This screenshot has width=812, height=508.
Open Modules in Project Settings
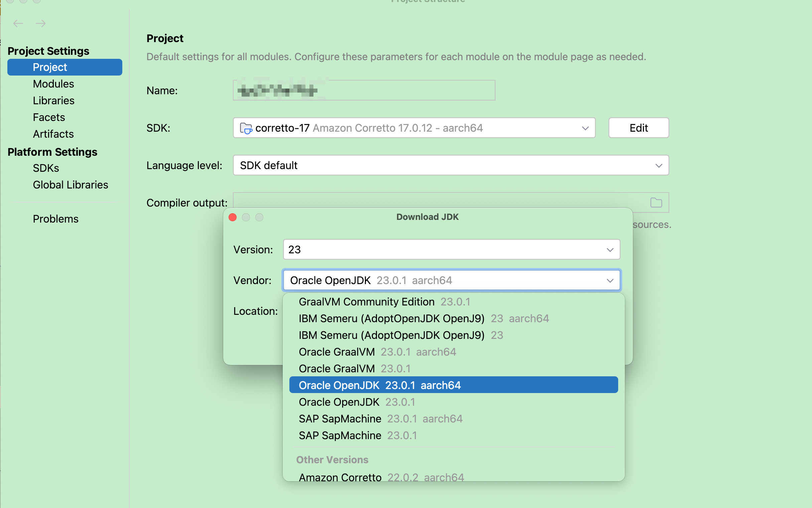pyautogui.click(x=53, y=84)
